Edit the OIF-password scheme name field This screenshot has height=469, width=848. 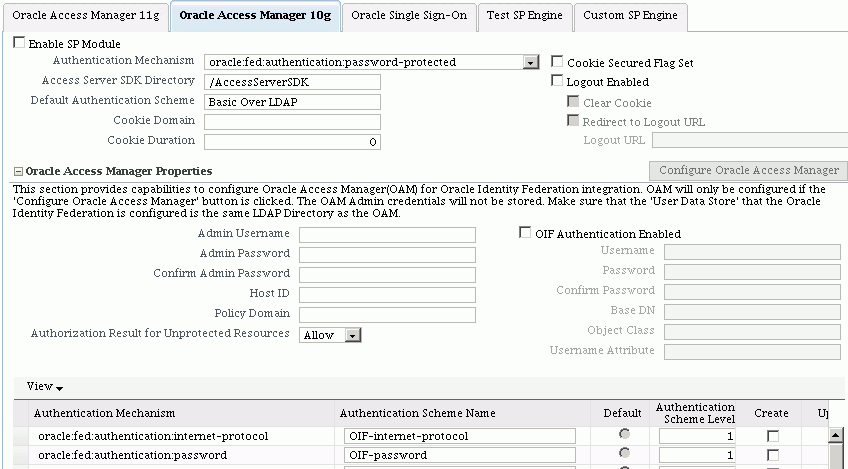pos(460,455)
